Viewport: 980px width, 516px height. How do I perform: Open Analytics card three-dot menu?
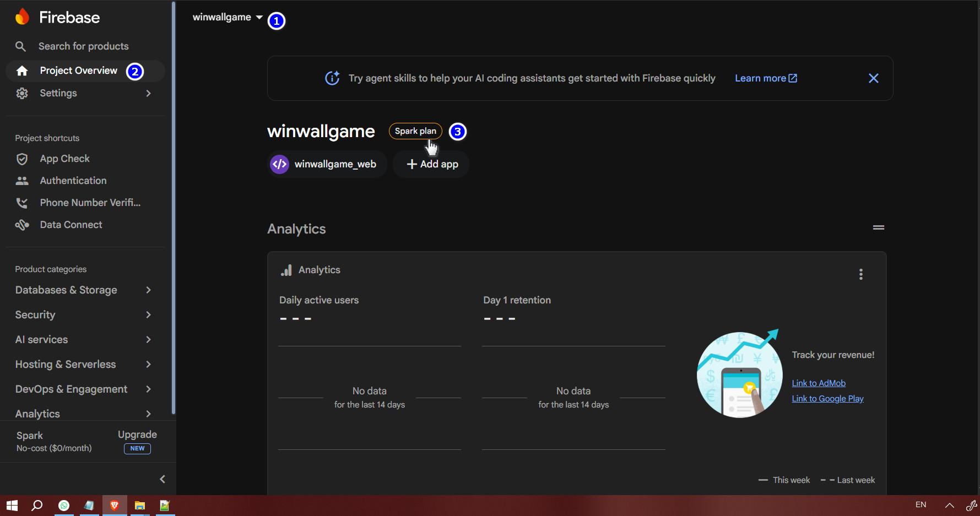860,274
